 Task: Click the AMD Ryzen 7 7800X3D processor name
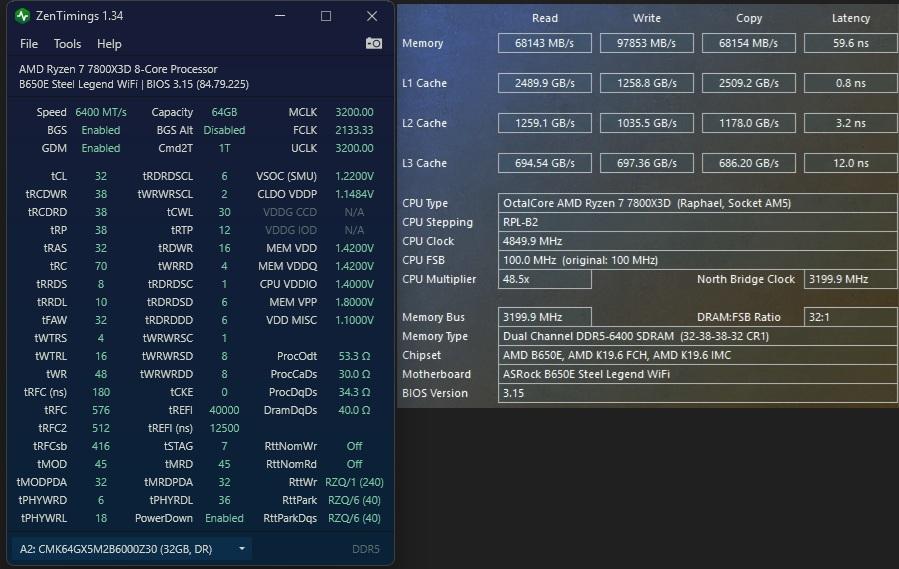[118, 69]
